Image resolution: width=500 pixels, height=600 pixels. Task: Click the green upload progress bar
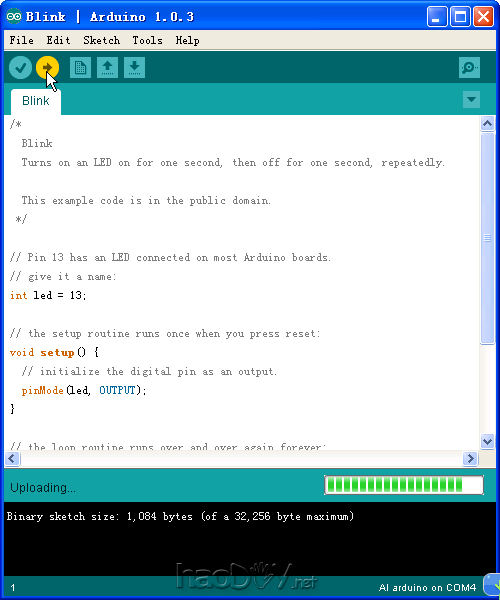coord(404,485)
